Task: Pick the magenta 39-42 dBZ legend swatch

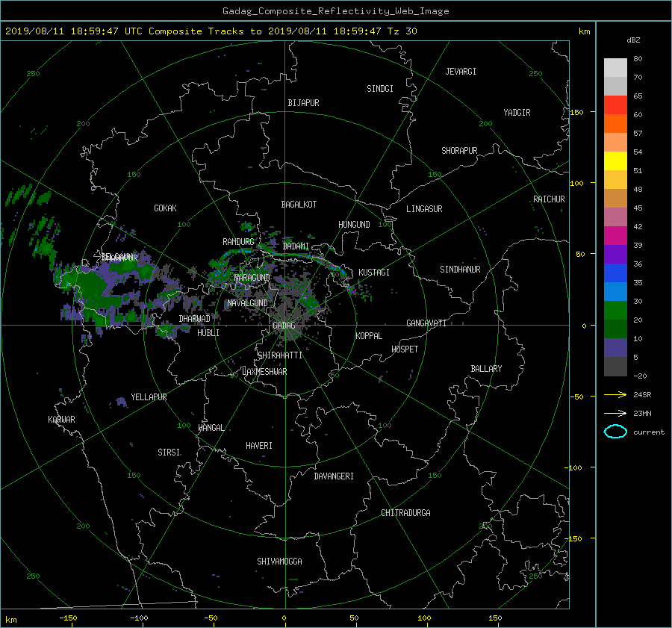Action: pos(615,235)
